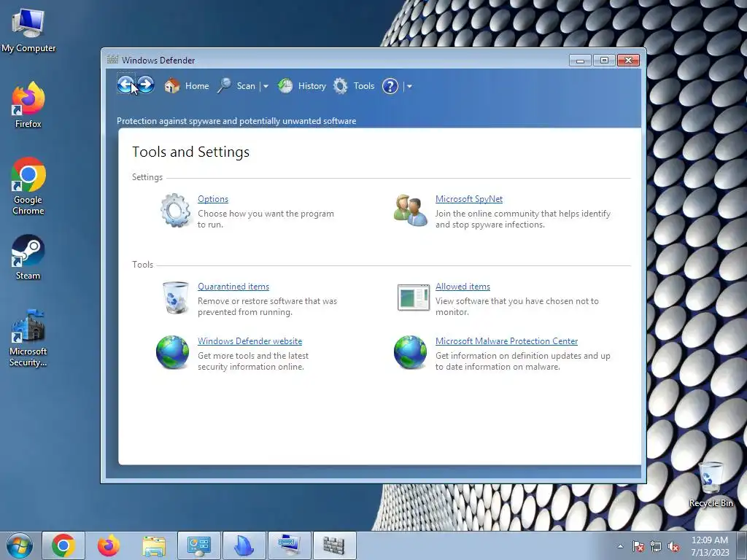Open the Allowed items link
Image resolution: width=747 pixels, height=560 pixels.
click(462, 287)
